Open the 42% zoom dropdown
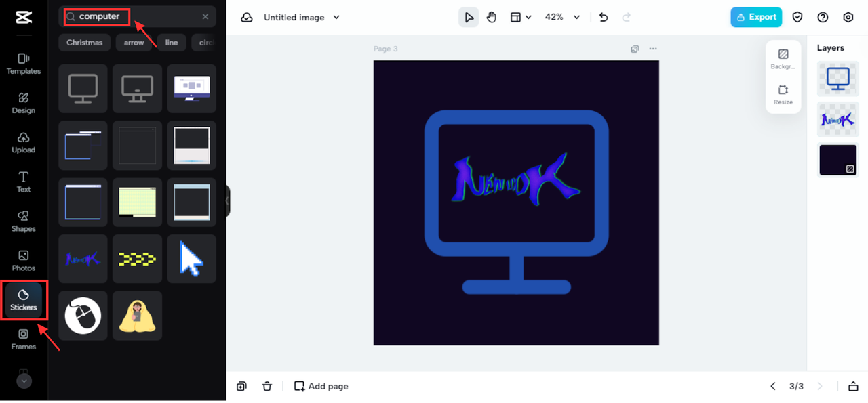Image resolution: width=868 pixels, height=403 pixels. pyautogui.click(x=563, y=17)
